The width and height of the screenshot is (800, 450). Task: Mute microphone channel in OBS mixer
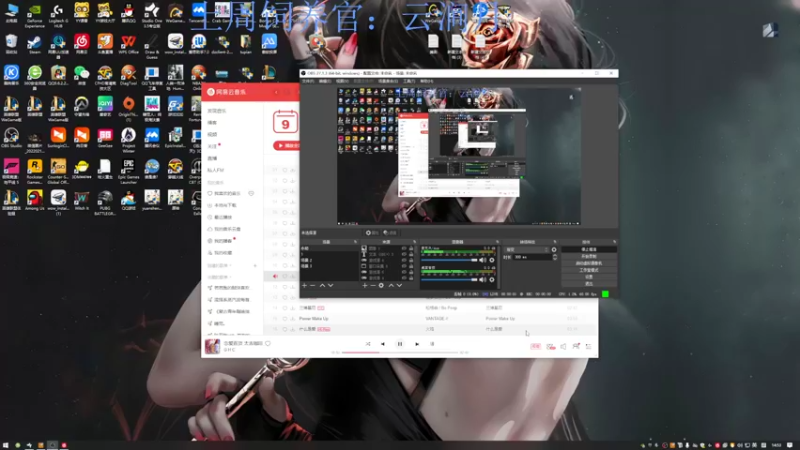coord(483,260)
